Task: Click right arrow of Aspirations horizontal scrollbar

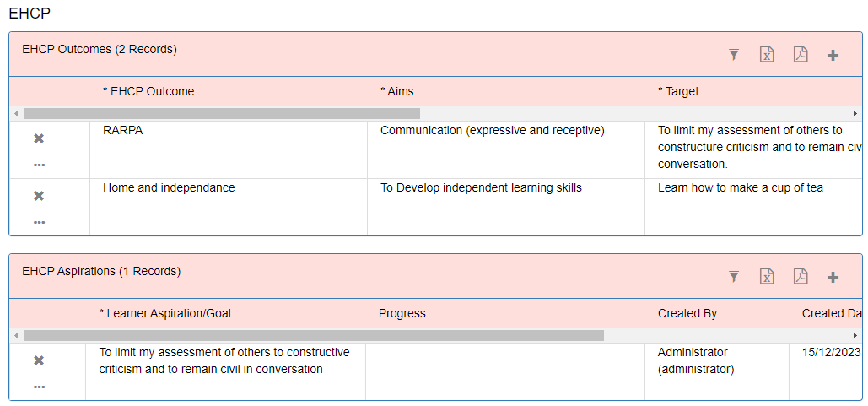Action: tap(855, 336)
